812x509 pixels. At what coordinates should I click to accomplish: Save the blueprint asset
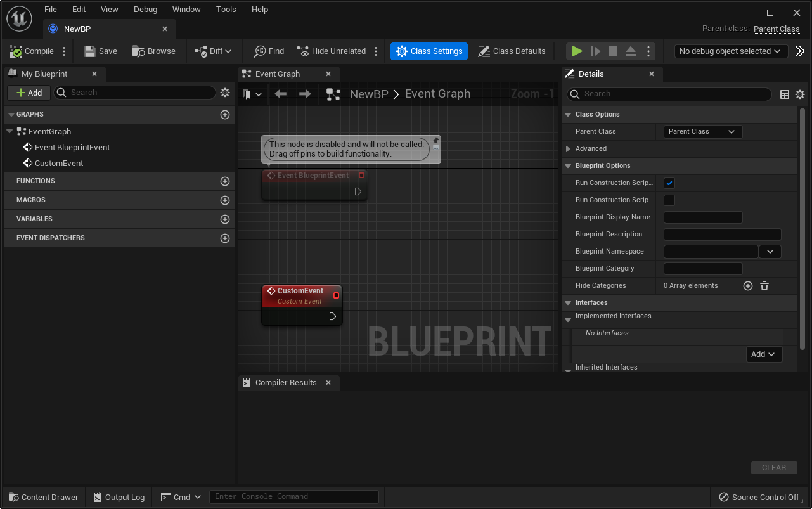pyautogui.click(x=101, y=51)
